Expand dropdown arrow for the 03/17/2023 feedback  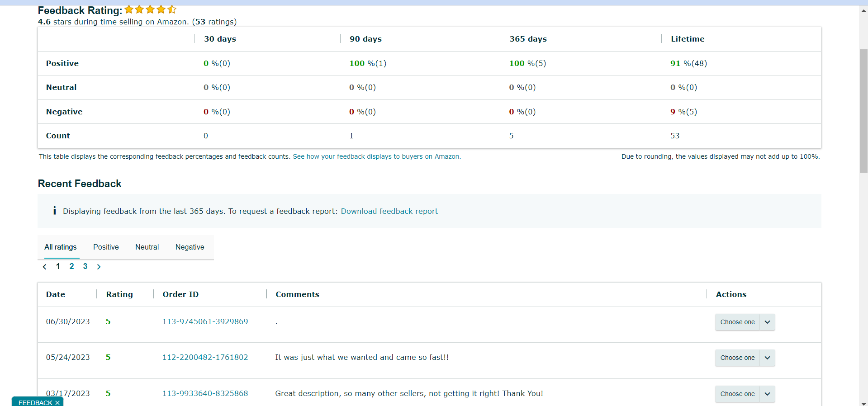click(767, 394)
